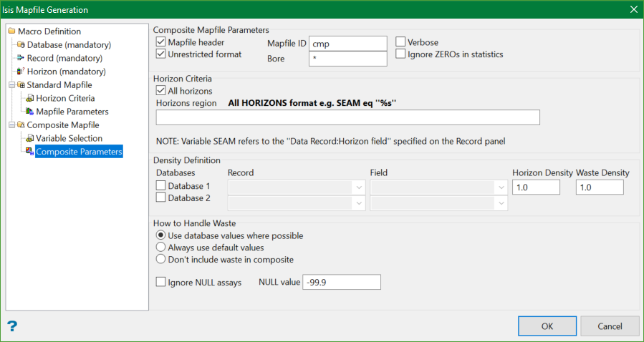Toggle the Unrestricted format checkbox
This screenshot has width=644, height=342.
[160, 54]
